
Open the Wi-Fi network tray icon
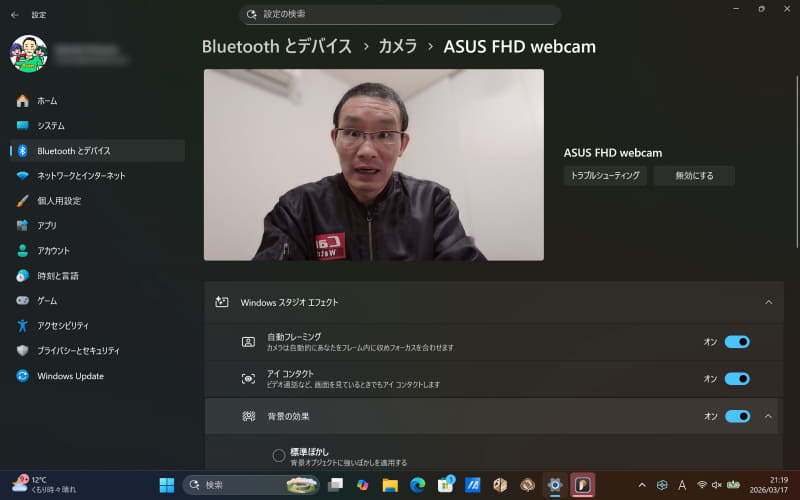[x=702, y=485]
